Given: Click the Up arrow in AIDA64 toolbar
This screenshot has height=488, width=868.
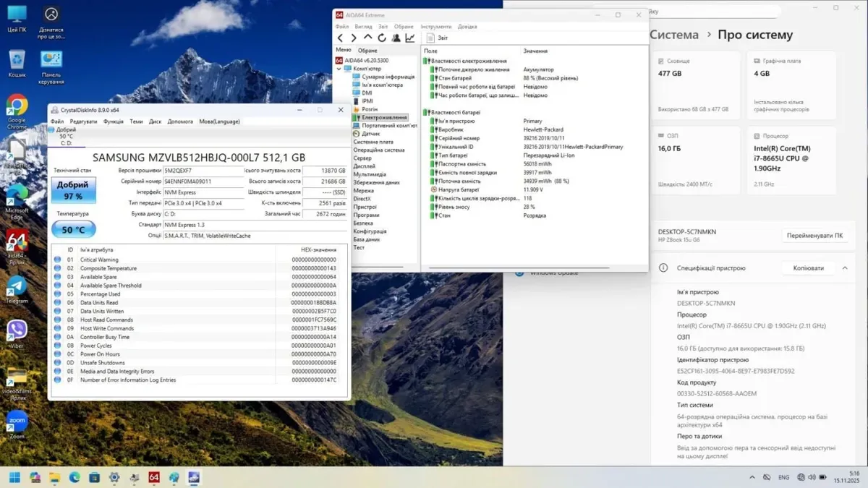Looking at the screenshot, I should click(x=367, y=38).
